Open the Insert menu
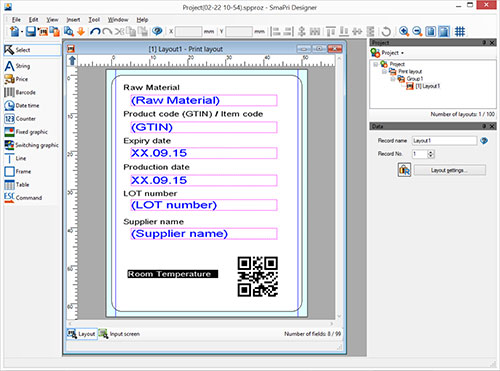 pyautogui.click(x=73, y=20)
